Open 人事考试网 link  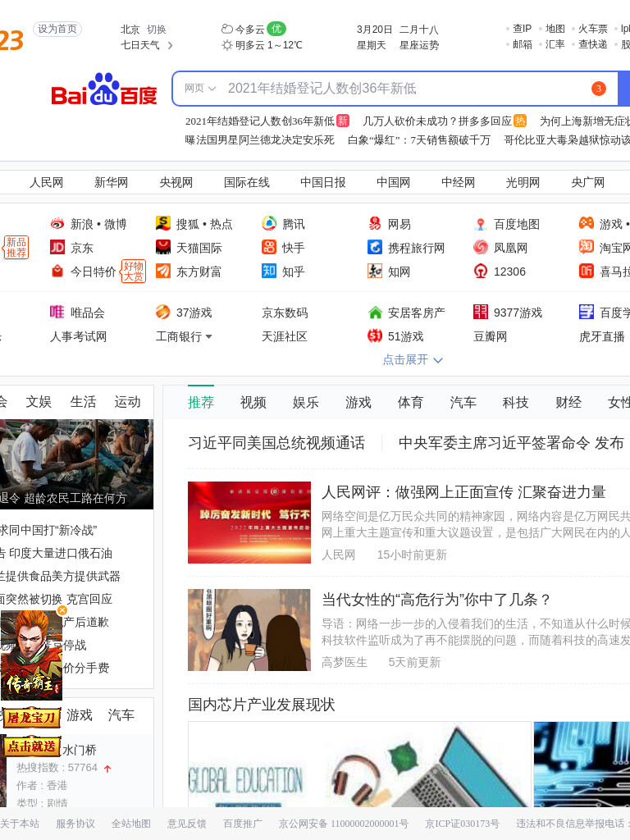(78, 336)
